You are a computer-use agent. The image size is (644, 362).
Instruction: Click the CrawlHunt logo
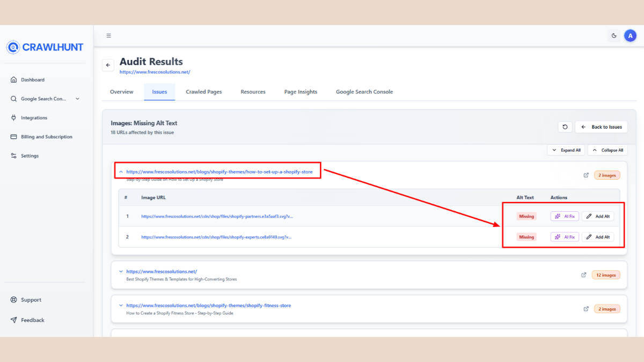coord(45,47)
